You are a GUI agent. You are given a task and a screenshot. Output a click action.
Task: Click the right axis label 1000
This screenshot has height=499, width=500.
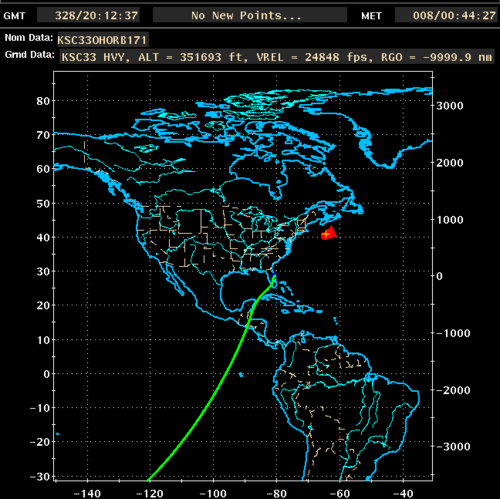pos(450,220)
